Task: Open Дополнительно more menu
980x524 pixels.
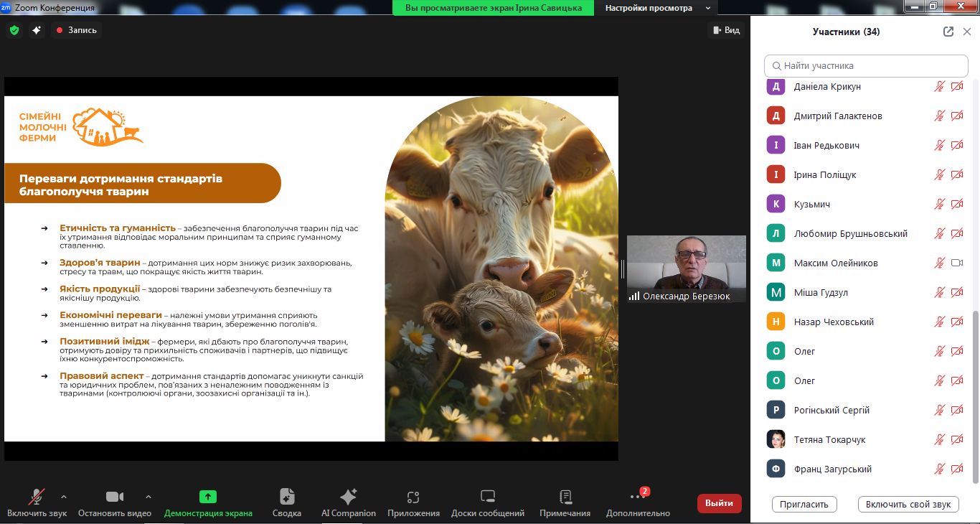Action: click(x=638, y=497)
